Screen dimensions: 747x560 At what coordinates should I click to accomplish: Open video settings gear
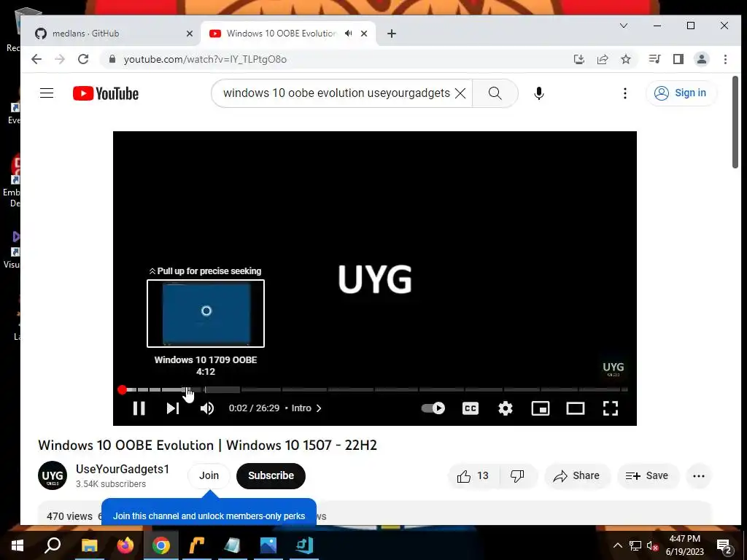click(506, 408)
